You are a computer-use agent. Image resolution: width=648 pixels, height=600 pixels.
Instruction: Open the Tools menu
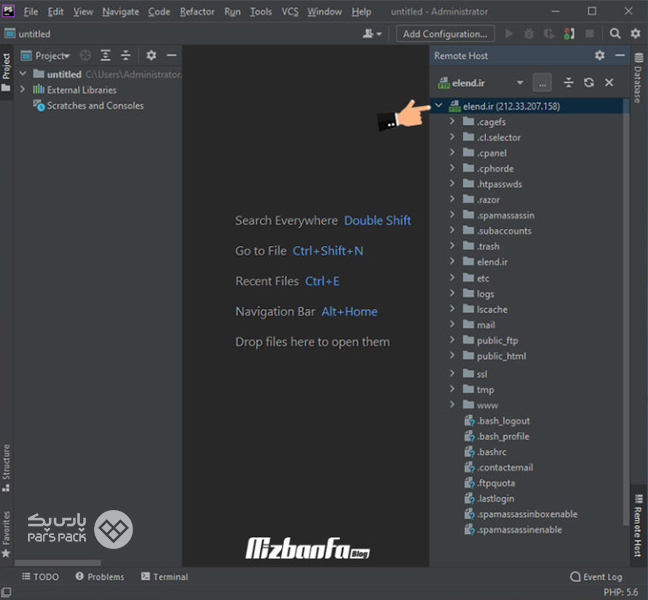point(261,12)
